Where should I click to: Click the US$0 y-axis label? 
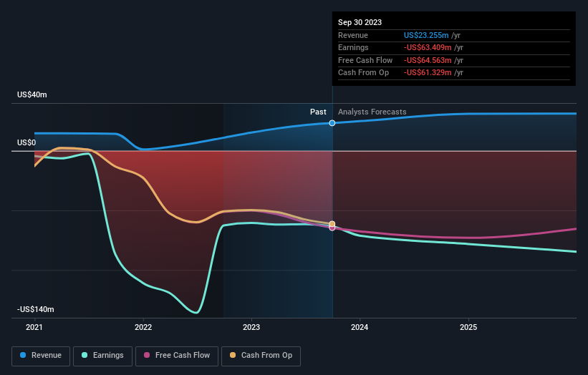[26, 142]
